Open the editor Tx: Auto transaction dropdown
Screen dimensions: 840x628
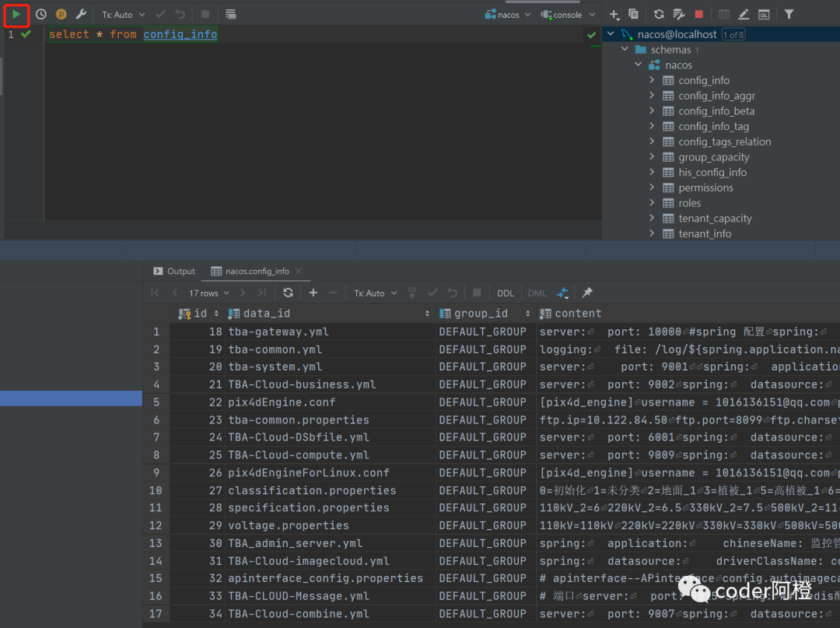123,15
